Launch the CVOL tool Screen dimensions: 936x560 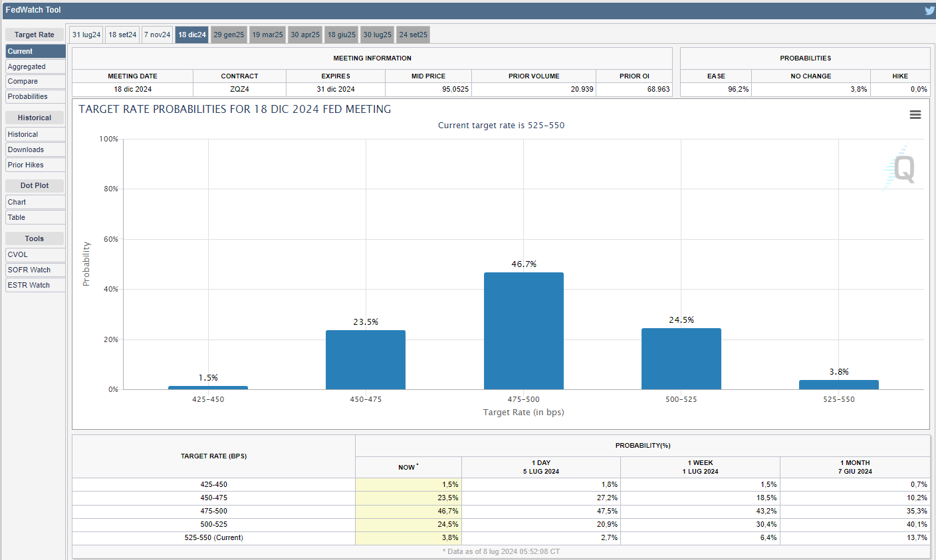point(35,254)
